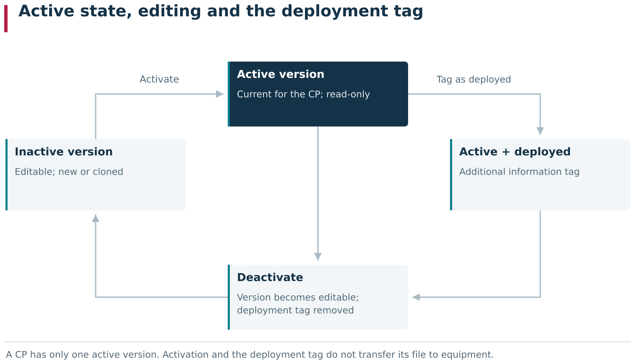Click the title 'Active state, editing and the deployment tag'
This screenshot has width=635, height=364.
click(221, 12)
